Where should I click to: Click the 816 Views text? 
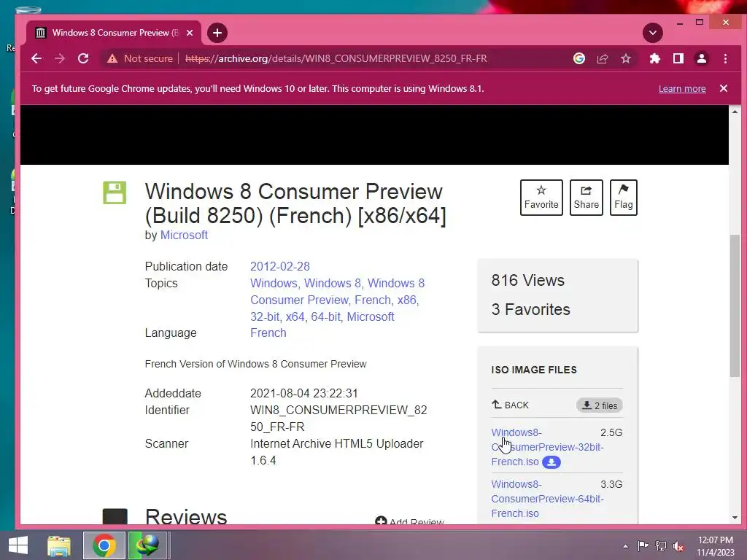pyautogui.click(x=528, y=281)
